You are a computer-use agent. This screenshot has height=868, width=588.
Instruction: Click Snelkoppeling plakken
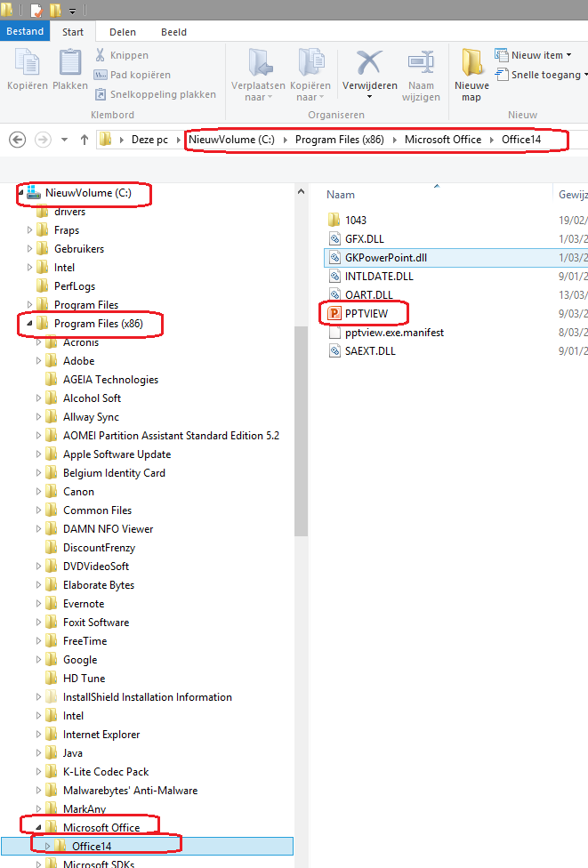coord(155,94)
